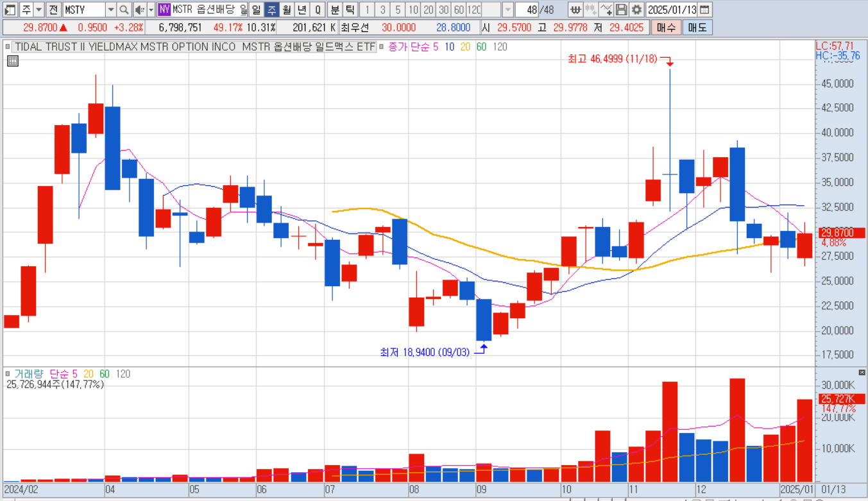Open chart settings gear icon

click(x=636, y=10)
